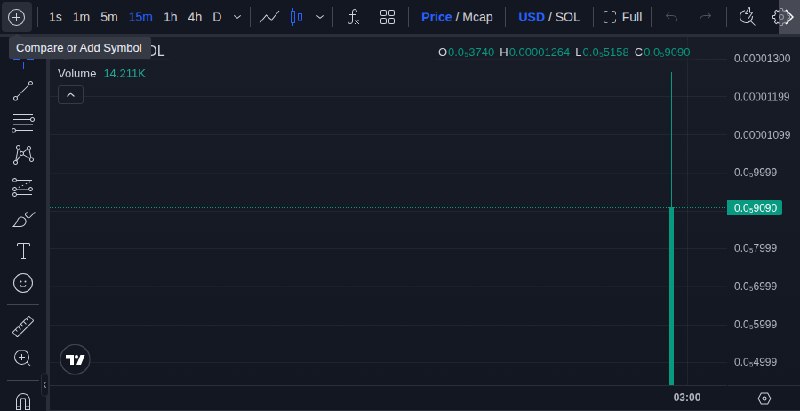Select the ruler measure tool
This screenshot has width=800, height=411.
pos(23,326)
